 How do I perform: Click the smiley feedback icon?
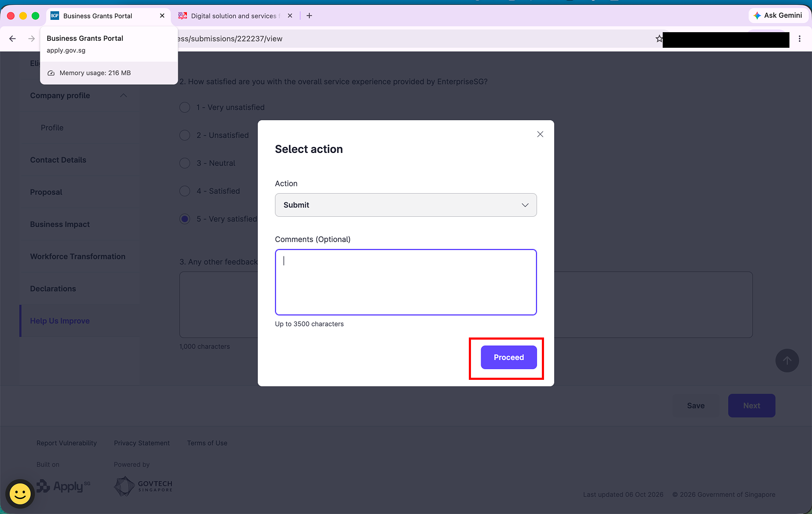pos(20,494)
